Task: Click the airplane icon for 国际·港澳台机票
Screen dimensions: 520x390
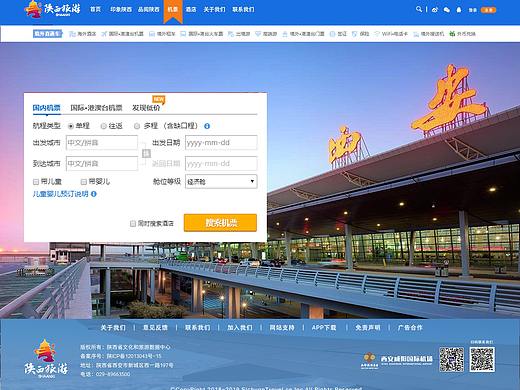Action: tap(104, 34)
